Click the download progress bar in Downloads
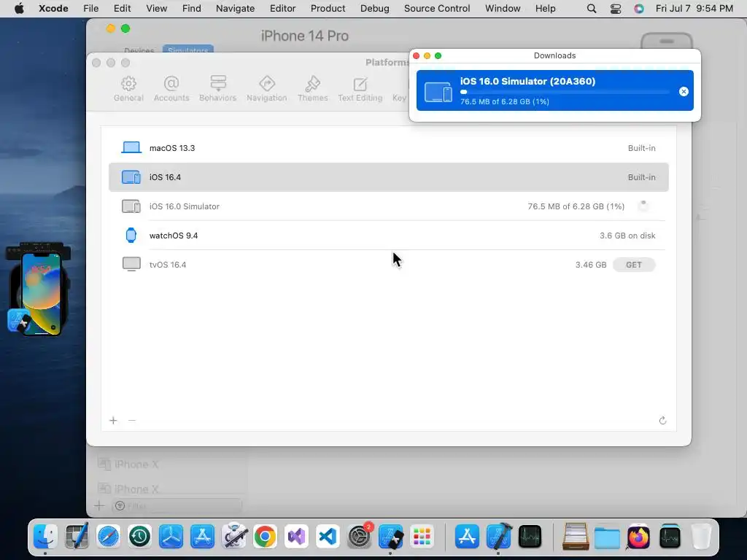The width and height of the screenshot is (747, 560). click(565, 92)
